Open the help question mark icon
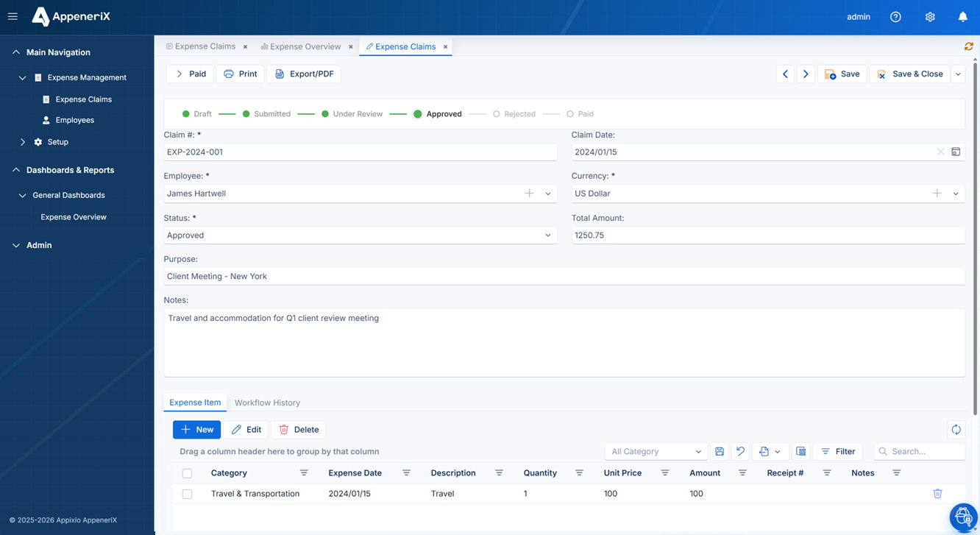This screenshot has height=535, width=980. click(895, 17)
